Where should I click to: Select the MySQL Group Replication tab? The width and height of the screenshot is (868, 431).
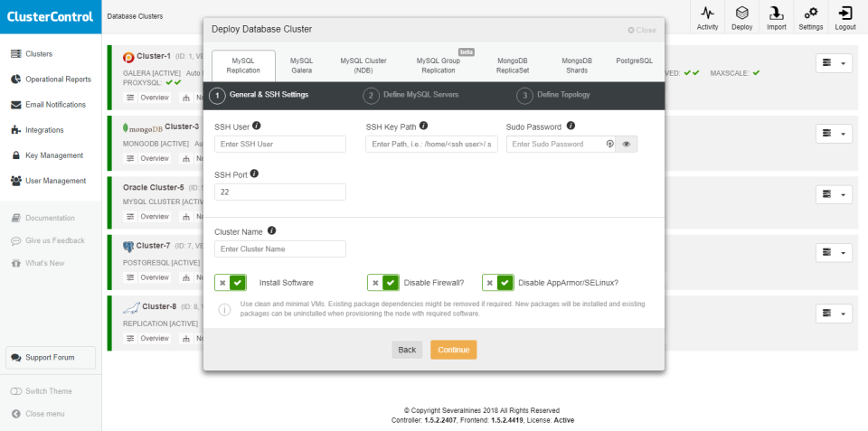[x=439, y=66]
